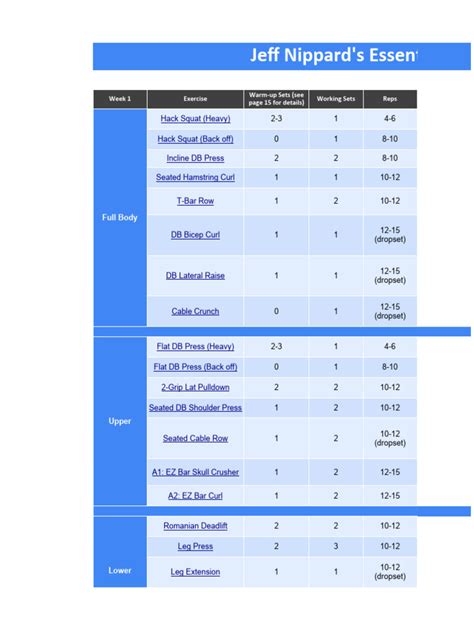Image resolution: width=474 pixels, height=632 pixels.
Task: Select the DB Bicep Curl link
Action: pyautogui.click(x=195, y=235)
